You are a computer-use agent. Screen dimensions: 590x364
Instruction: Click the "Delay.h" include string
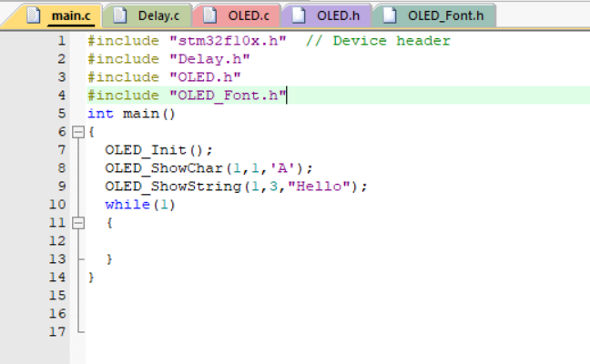[x=209, y=59]
